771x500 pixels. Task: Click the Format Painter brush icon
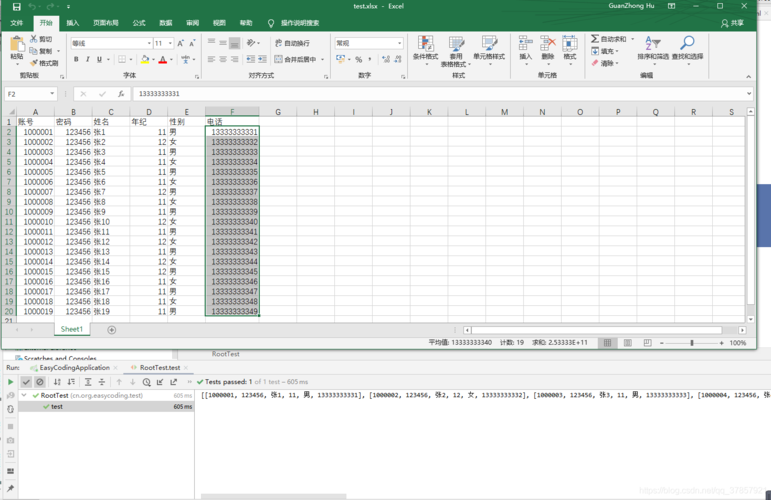click(34, 63)
